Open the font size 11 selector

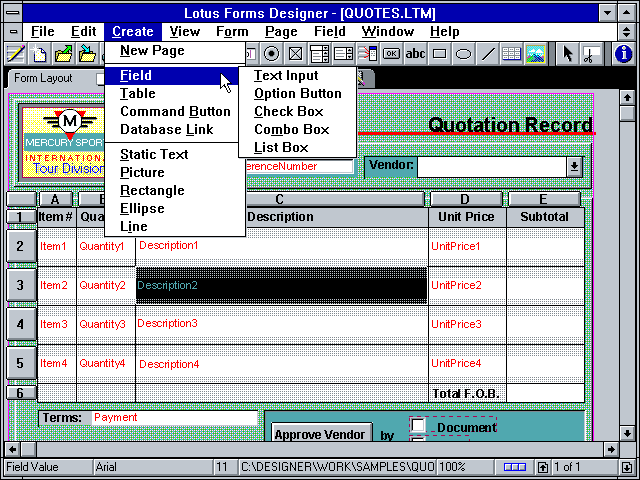click(224, 467)
